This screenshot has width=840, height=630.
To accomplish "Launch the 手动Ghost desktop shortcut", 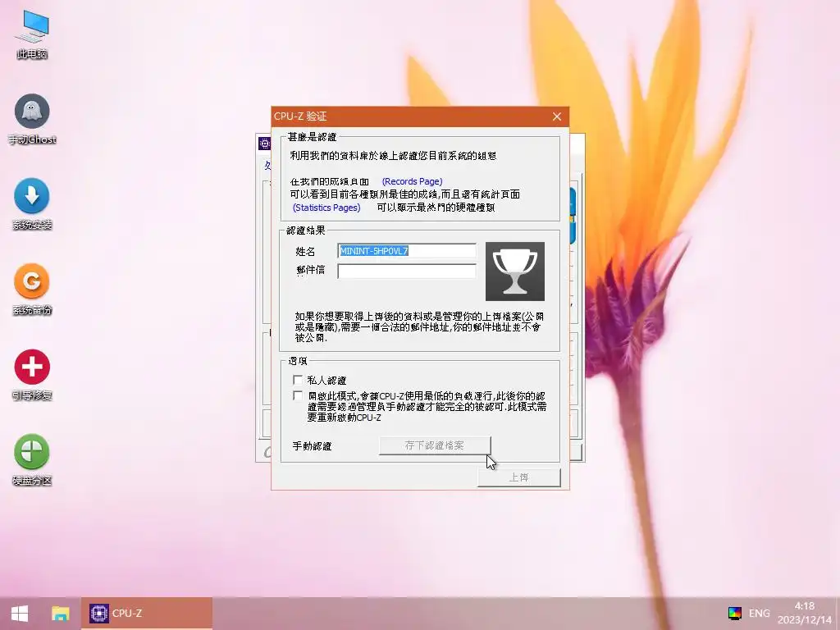I will click(32, 119).
